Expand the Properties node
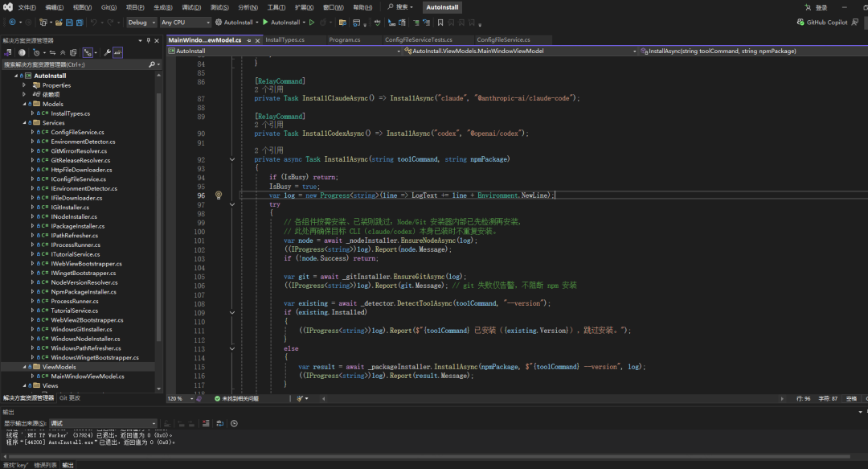 coord(24,85)
